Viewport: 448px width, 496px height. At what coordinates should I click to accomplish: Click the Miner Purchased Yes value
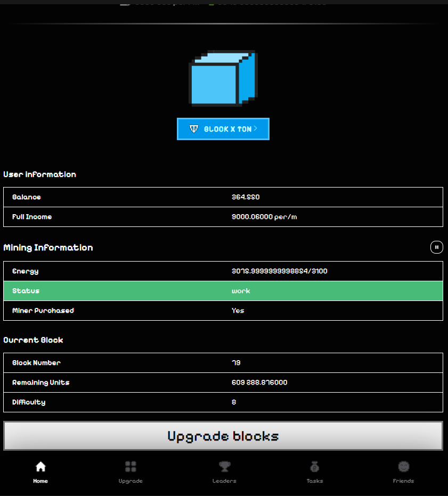[x=238, y=311]
